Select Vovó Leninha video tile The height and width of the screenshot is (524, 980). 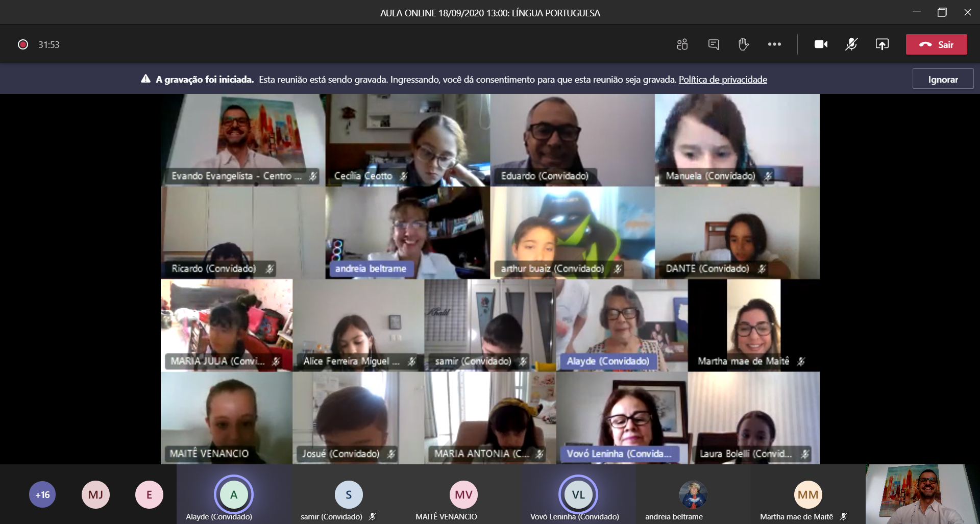622,418
